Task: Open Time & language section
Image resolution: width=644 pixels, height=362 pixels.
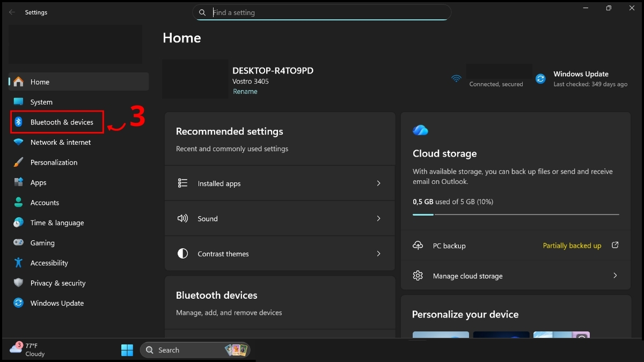Action: (x=57, y=223)
